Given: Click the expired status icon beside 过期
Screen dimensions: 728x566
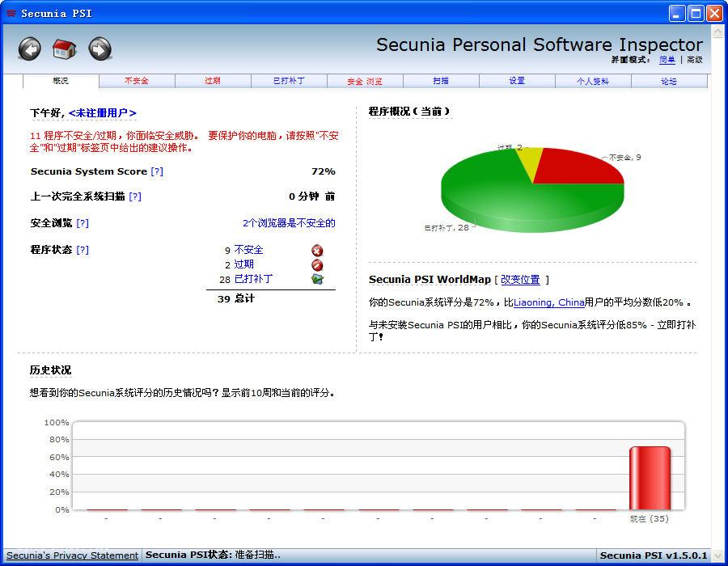Looking at the screenshot, I should [318, 265].
